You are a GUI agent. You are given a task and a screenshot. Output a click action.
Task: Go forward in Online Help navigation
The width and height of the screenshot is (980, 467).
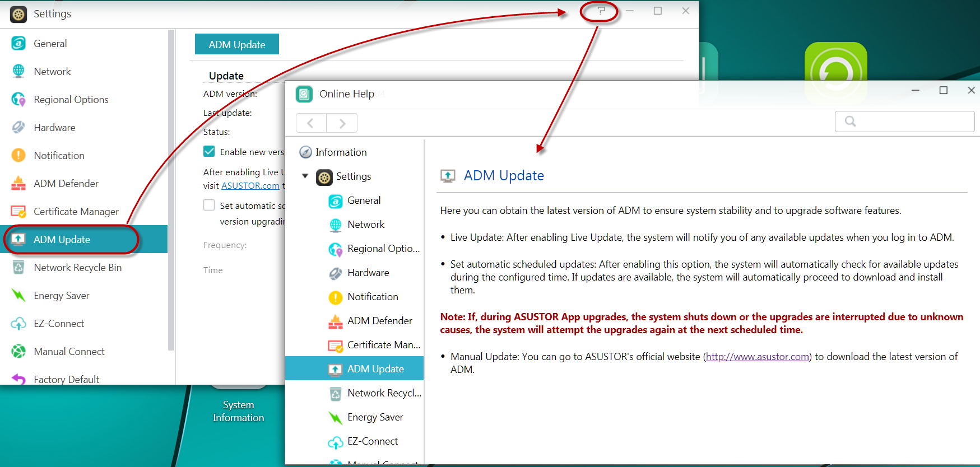click(342, 123)
